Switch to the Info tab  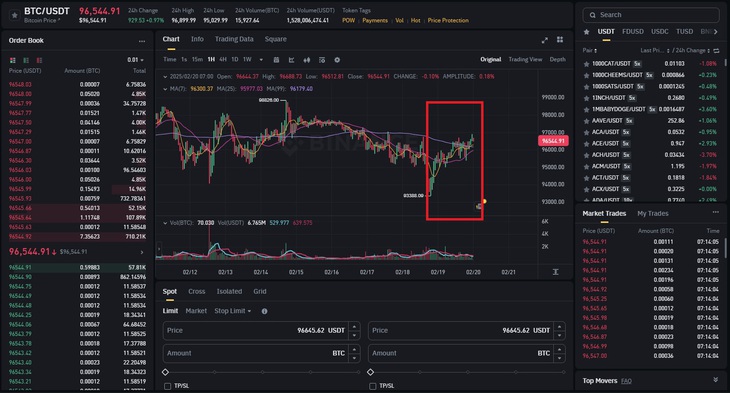[x=197, y=39]
